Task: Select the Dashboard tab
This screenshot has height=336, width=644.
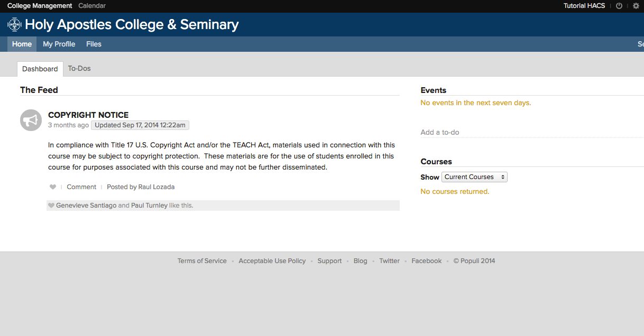Action: coord(40,68)
